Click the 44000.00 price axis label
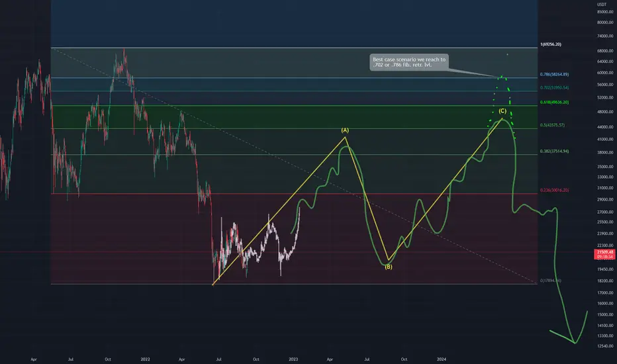The width and height of the screenshot is (617, 364). coord(605,127)
